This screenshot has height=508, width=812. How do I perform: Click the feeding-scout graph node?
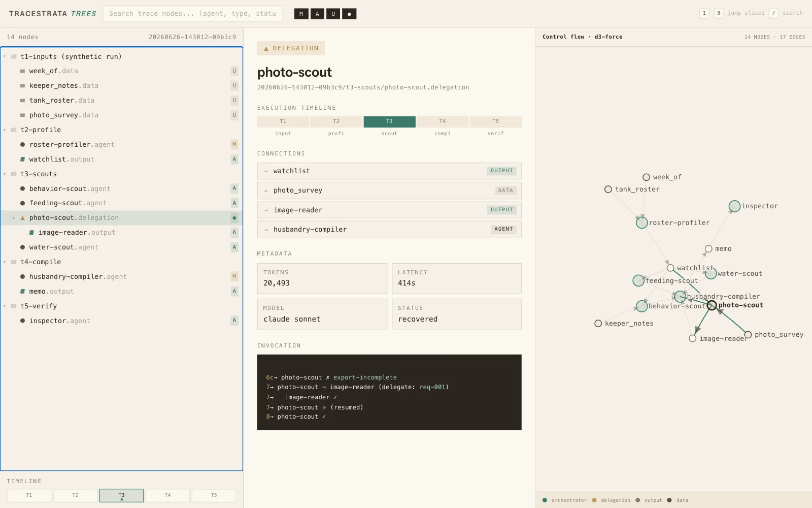[x=638, y=280]
